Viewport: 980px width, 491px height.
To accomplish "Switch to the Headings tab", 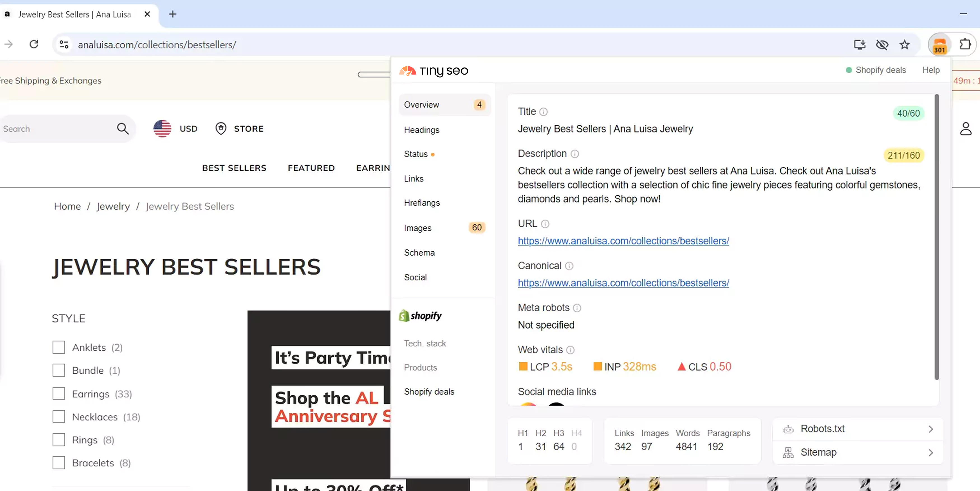I will tap(421, 130).
